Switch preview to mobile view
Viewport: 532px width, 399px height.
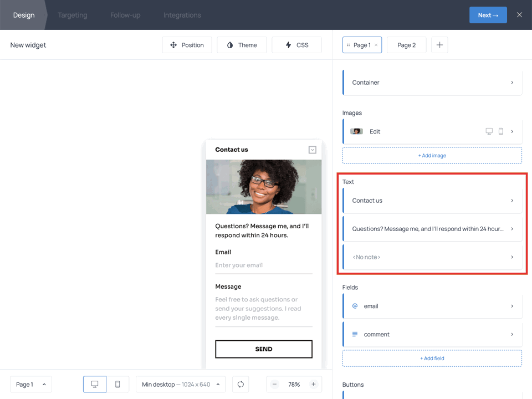coord(117,384)
